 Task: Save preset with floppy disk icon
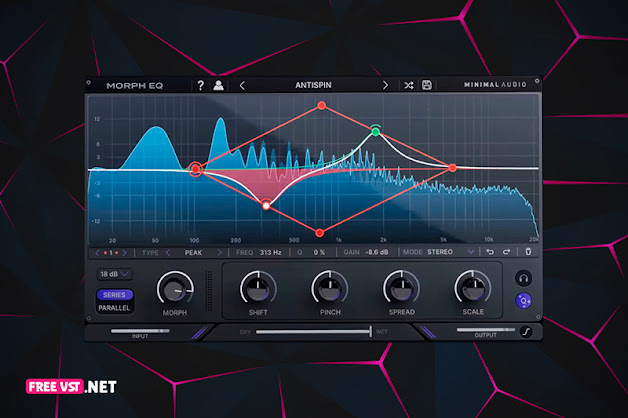tap(427, 85)
